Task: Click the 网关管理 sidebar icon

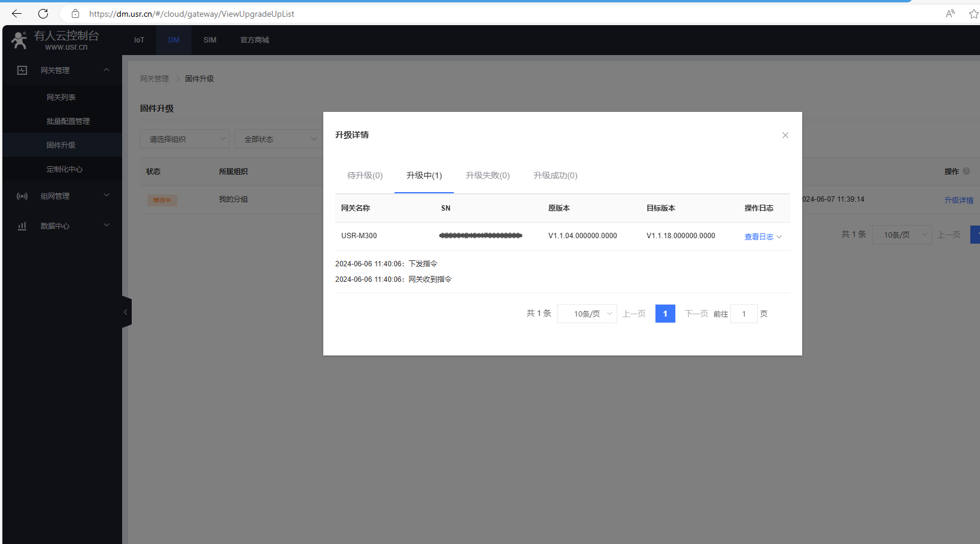Action: click(x=22, y=70)
